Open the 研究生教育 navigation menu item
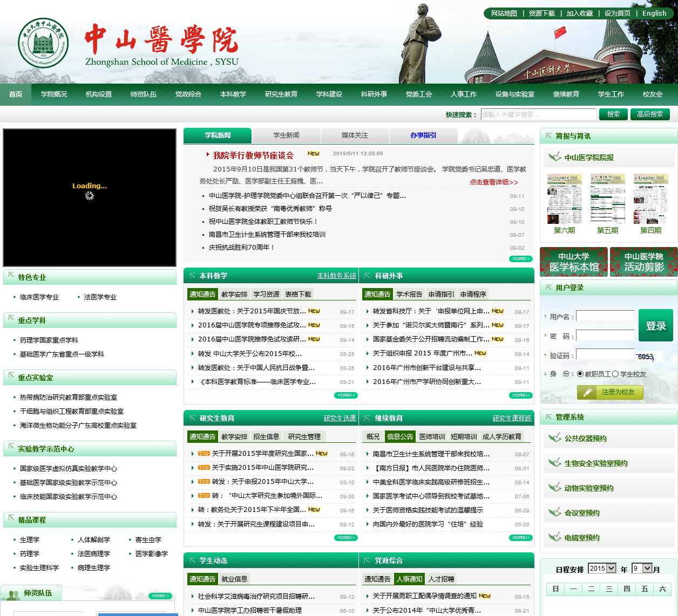Image resolution: width=678 pixels, height=616 pixels. pyautogui.click(x=281, y=94)
